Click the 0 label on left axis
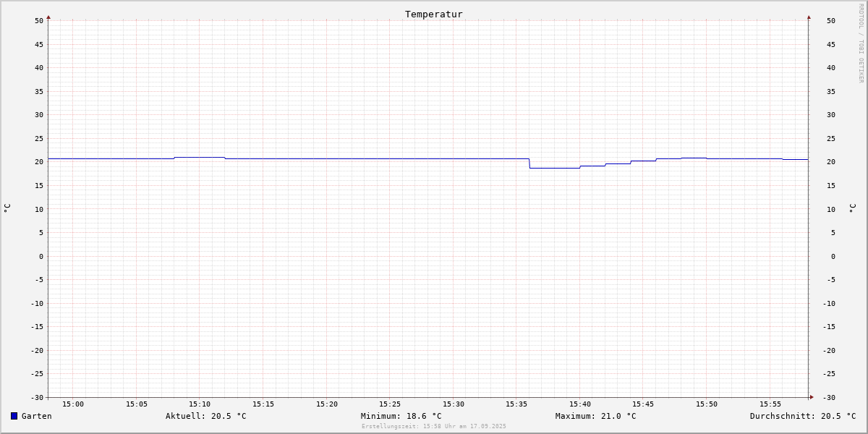The width and height of the screenshot is (868, 434). [x=41, y=256]
